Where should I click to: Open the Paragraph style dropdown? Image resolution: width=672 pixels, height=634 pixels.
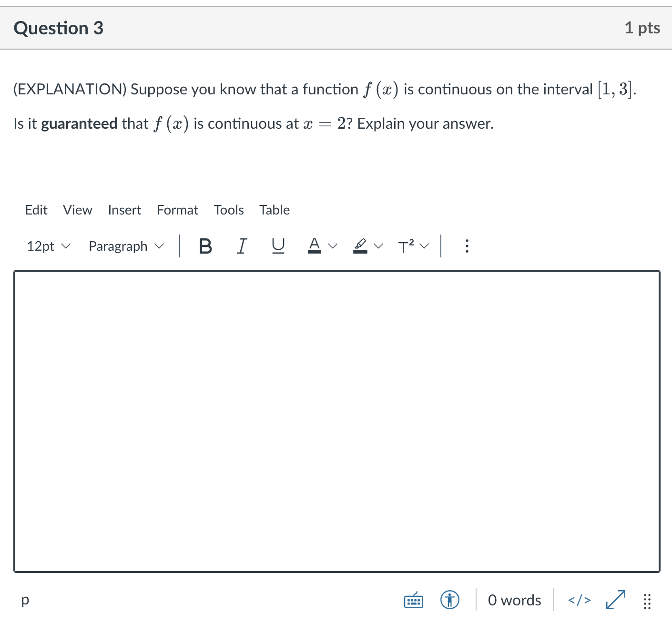pos(126,246)
